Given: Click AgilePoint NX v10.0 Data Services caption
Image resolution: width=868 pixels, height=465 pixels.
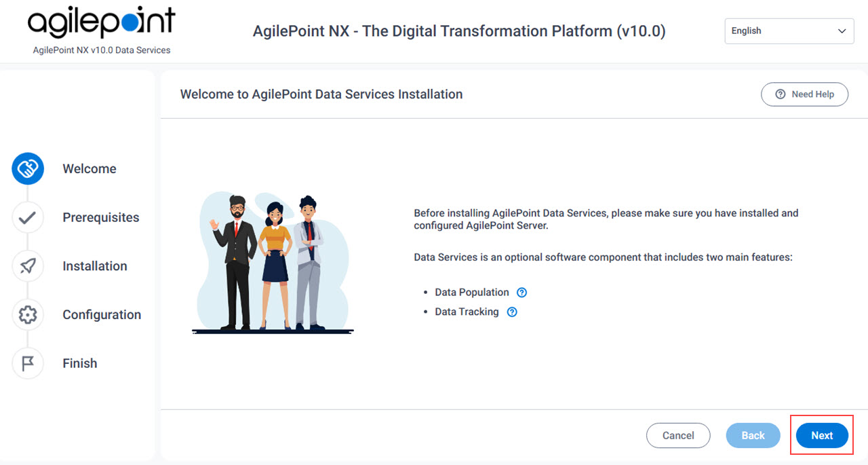Looking at the screenshot, I should pyautogui.click(x=102, y=50).
